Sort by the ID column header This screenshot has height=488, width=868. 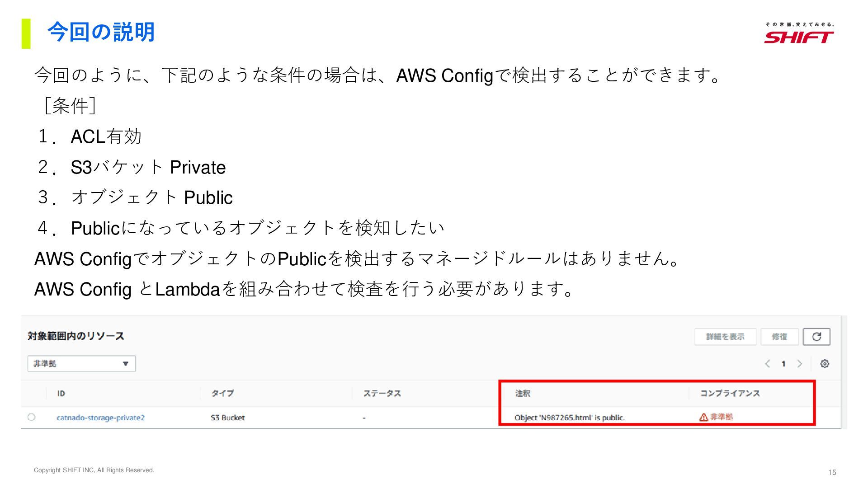click(x=61, y=394)
